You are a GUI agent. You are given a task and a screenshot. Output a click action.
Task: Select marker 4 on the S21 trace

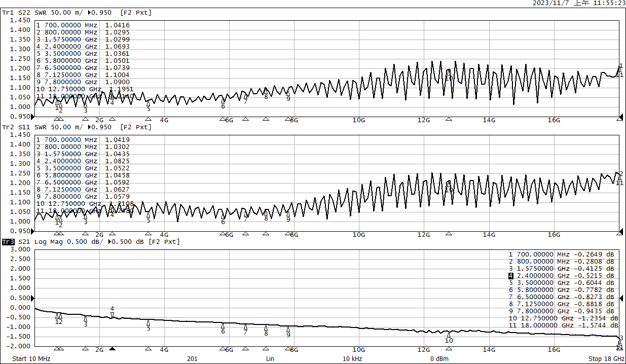point(112,314)
